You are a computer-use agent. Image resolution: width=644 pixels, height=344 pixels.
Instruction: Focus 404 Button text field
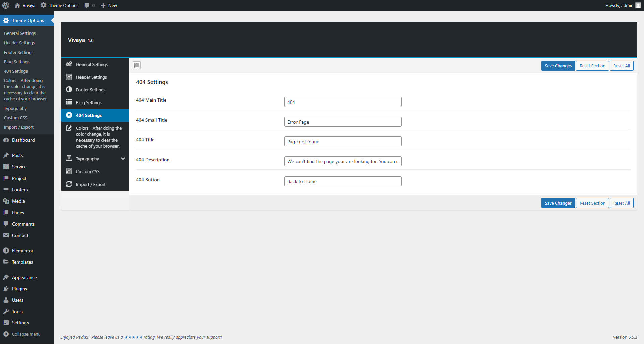[x=343, y=181]
